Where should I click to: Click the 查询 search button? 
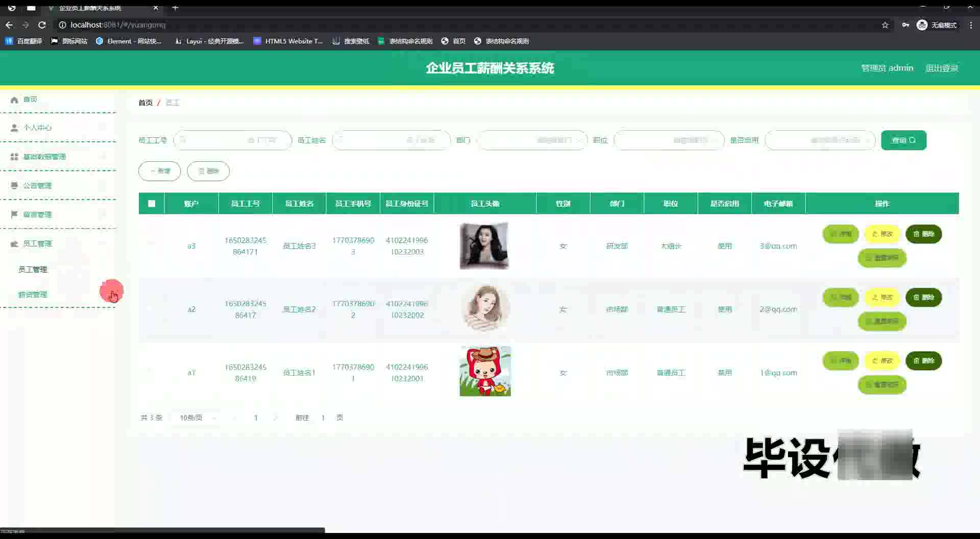pyautogui.click(x=903, y=140)
